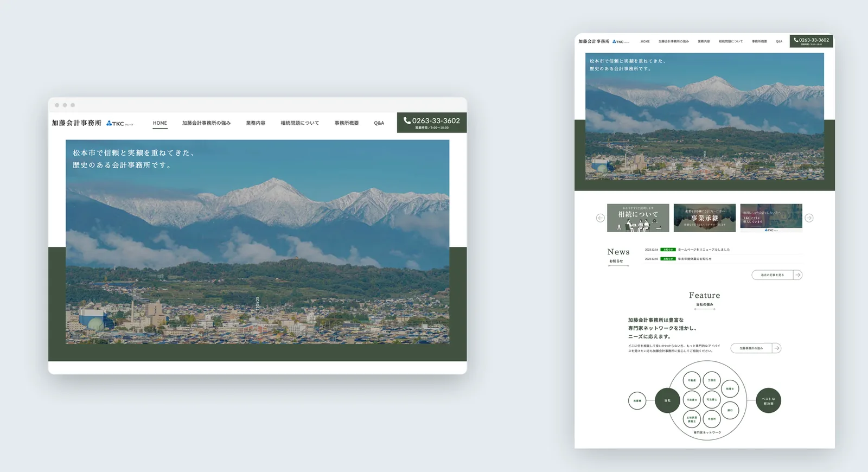Select 相続問題について in the full-page mockup navigation
Screen dimensions: 868x472
[x=731, y=41]
